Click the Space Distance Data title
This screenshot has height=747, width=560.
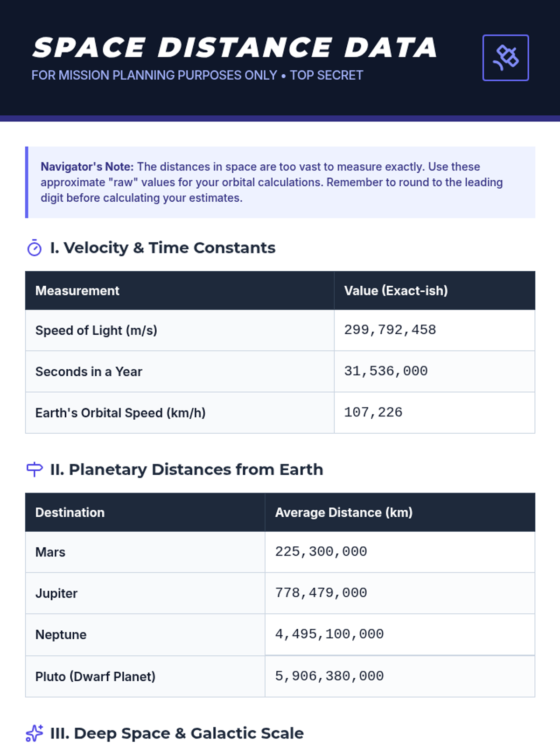[x=235, y=48]
